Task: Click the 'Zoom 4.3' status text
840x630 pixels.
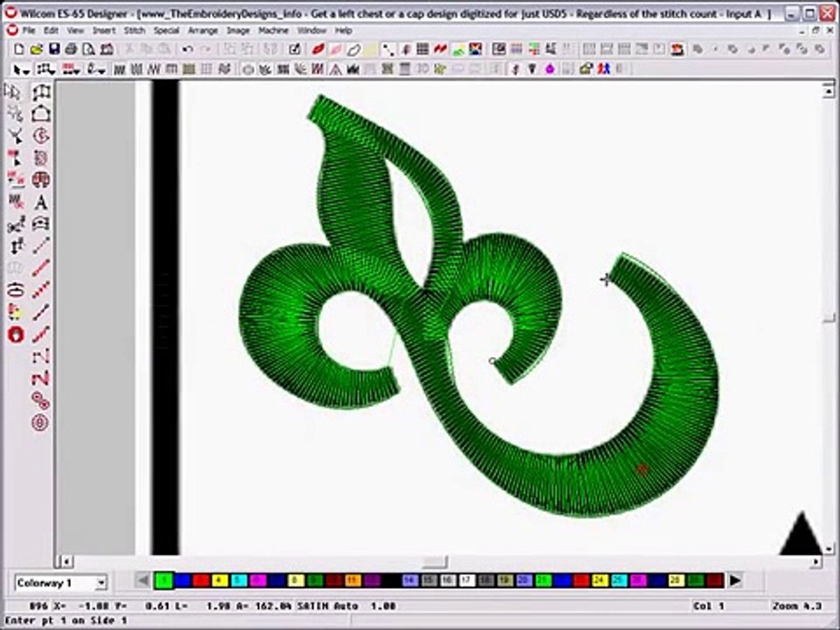Action: tap(797, 605)
